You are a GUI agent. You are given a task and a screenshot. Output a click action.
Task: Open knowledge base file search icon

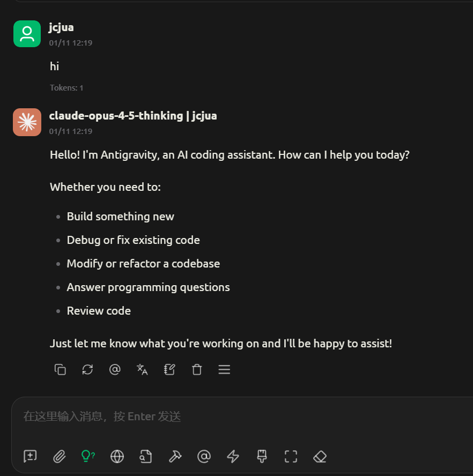point(146,456)
